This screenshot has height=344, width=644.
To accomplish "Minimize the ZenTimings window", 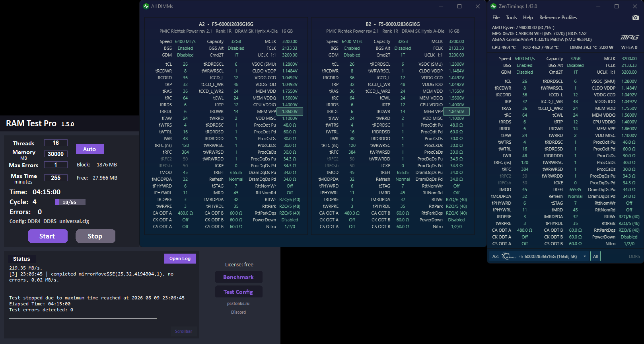I will pyautogui.click(x=598, y=6).
